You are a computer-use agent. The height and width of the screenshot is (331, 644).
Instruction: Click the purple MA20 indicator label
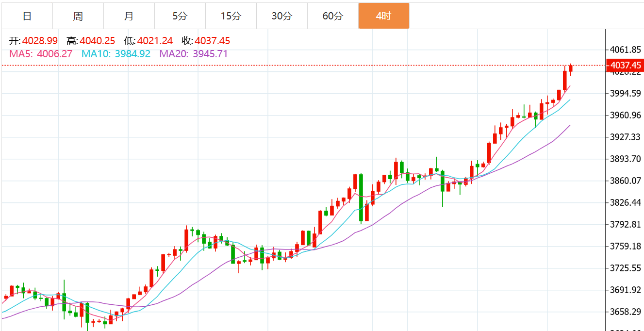(x=194, y=54)
